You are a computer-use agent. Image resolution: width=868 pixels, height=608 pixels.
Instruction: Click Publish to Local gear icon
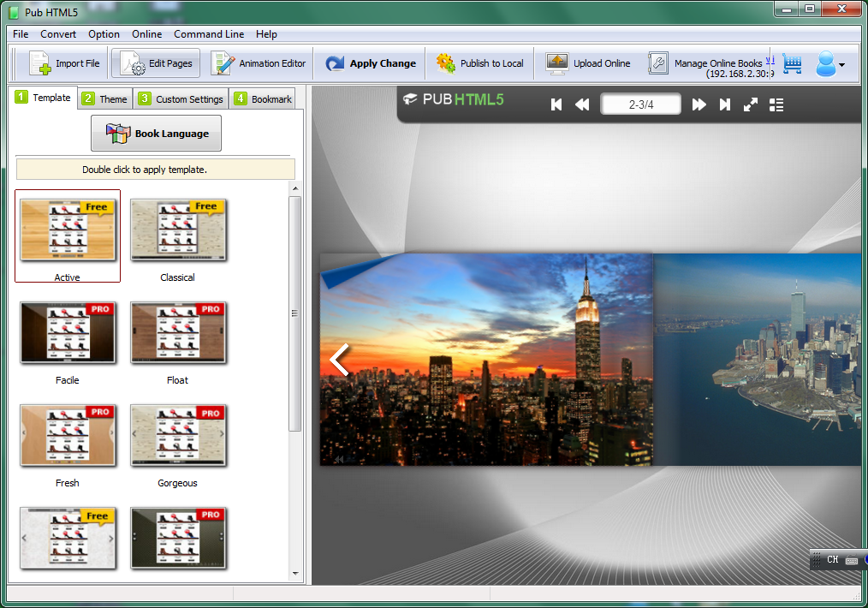446,63
